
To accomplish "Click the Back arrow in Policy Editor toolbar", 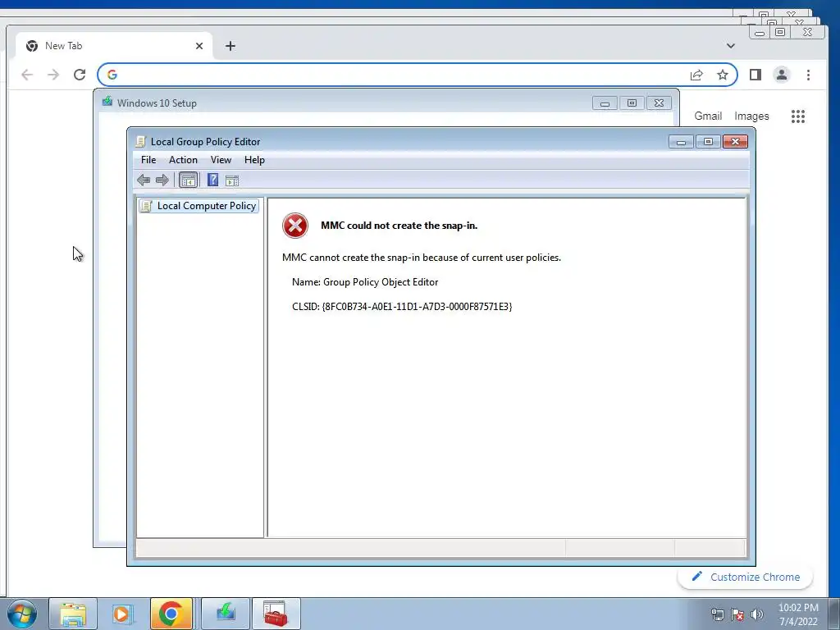I will (143, 180).
